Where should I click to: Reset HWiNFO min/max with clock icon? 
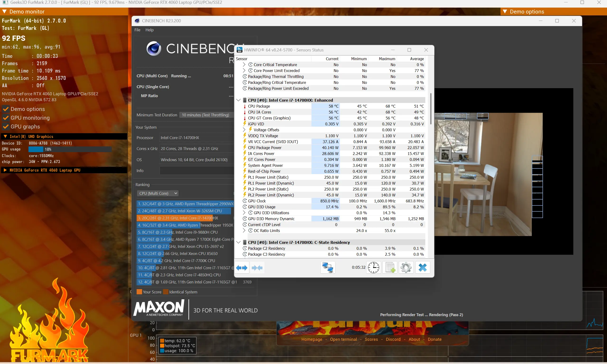[x=373, y=268]
